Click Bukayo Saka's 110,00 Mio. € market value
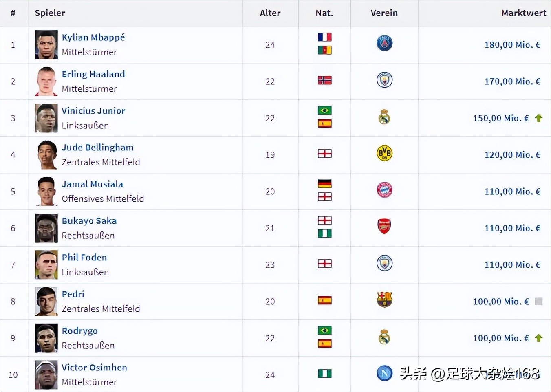Image resolution: width=551 pixels, height=392 pixels. (512, 228)
